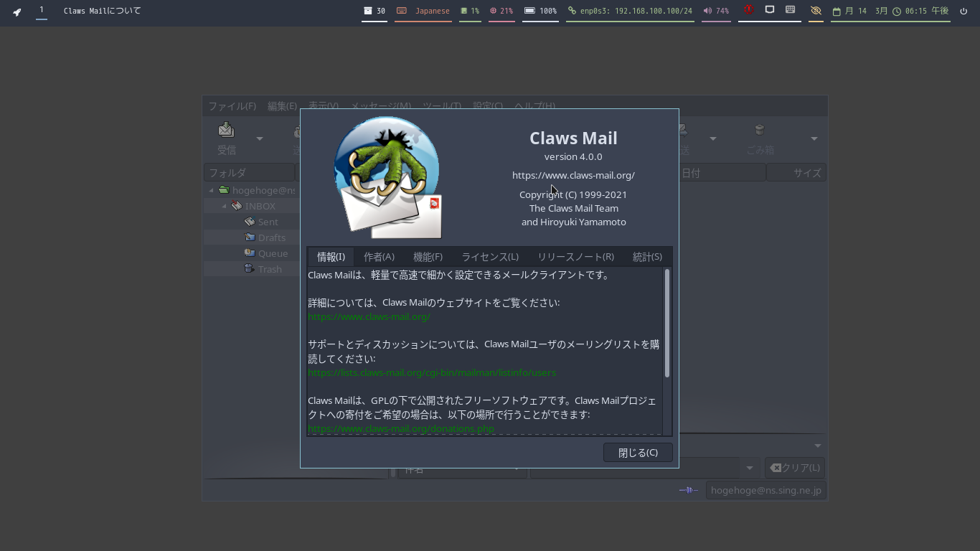The width and height of the screenshot is (980, 551).
Task: Open the リリースノート(R) tab
Action: [x=575, y=257]
